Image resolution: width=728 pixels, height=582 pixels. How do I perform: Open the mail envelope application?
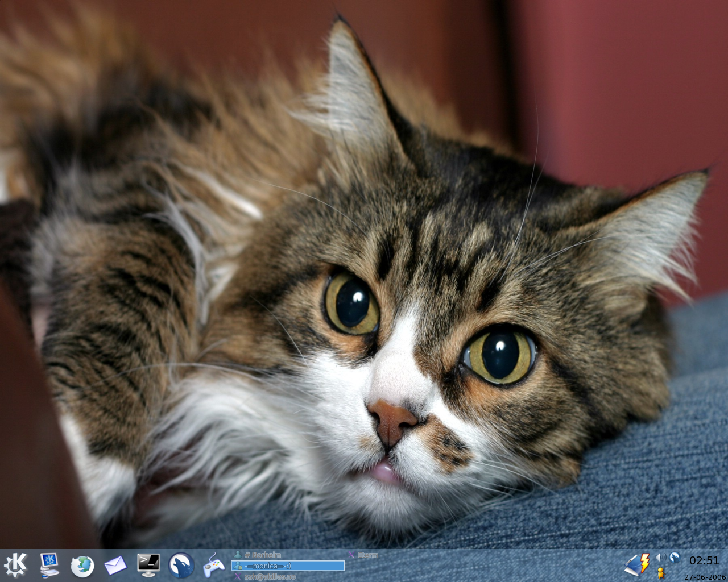115,565
